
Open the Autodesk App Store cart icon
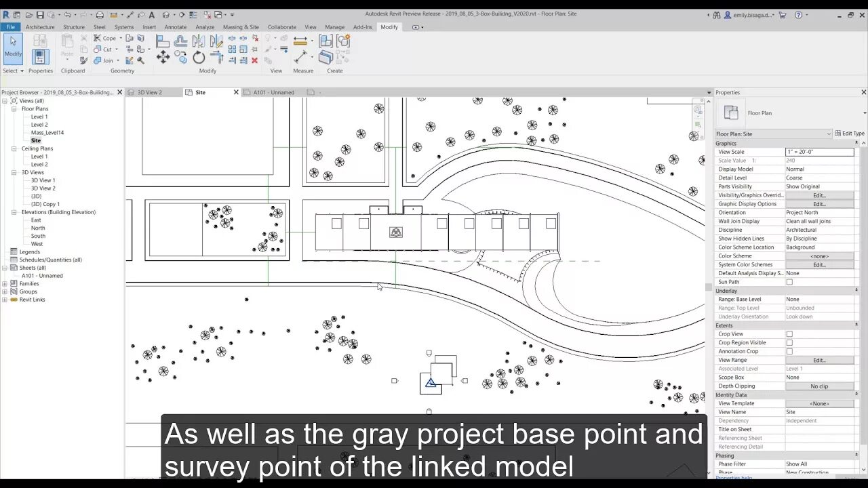coord(783,14)
